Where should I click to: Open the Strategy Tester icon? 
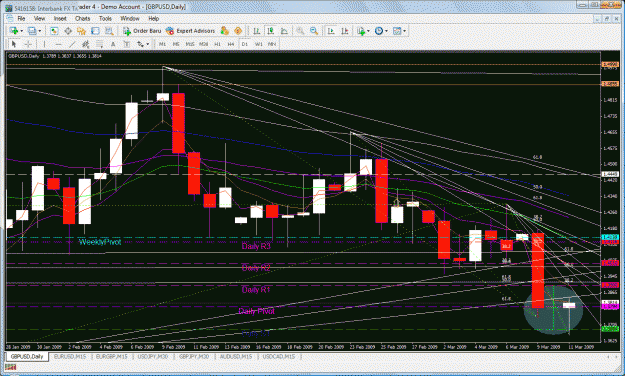pos(108,31)
